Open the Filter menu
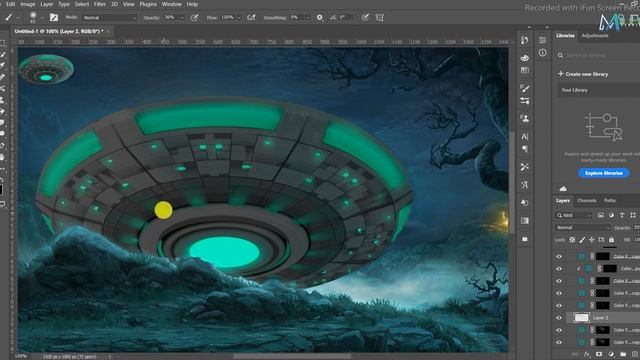 pos(100,4)
